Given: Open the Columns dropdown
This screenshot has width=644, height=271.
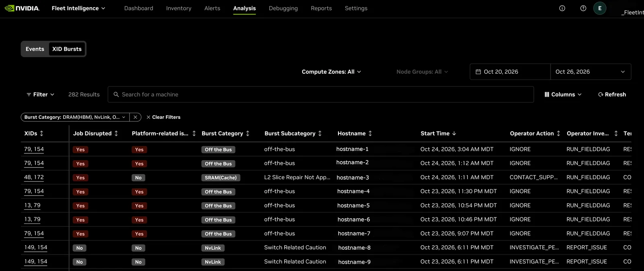Looking at the screenshot, I should click(x=563, y=94).
